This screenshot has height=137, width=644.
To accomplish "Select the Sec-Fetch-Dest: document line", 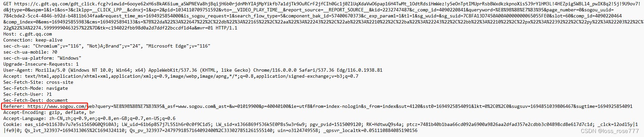I will point(36,100).
